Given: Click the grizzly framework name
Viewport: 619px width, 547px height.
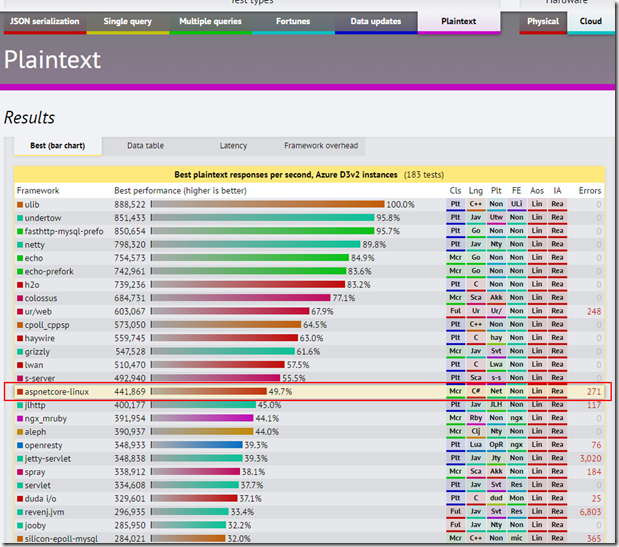Looking at the screenshot, I should pyautogui.click(x=38, y=352).
